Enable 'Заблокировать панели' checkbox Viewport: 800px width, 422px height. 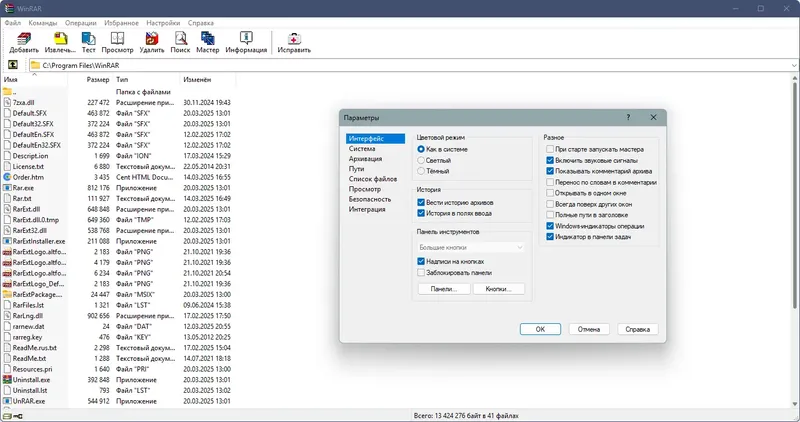(421, 272)
